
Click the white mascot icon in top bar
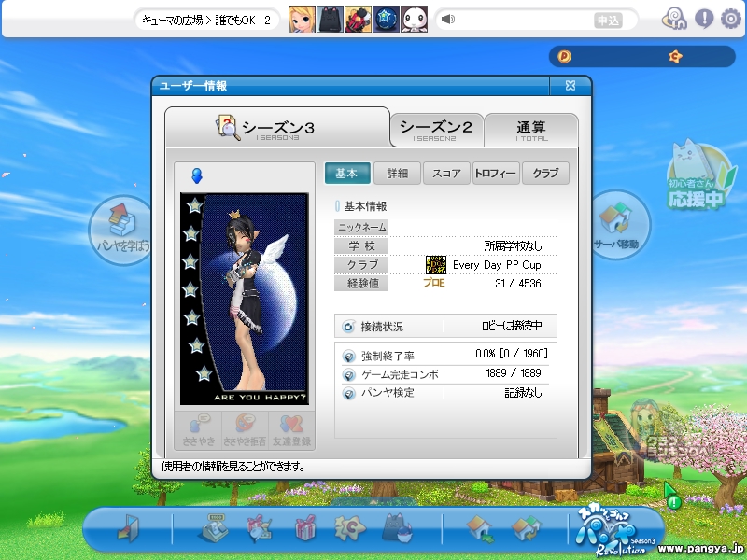[414, 19]
